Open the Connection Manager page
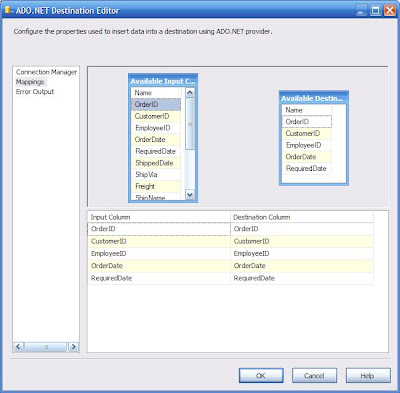Image resolution: width=400 pixels, height=393 pixels. 46,72
